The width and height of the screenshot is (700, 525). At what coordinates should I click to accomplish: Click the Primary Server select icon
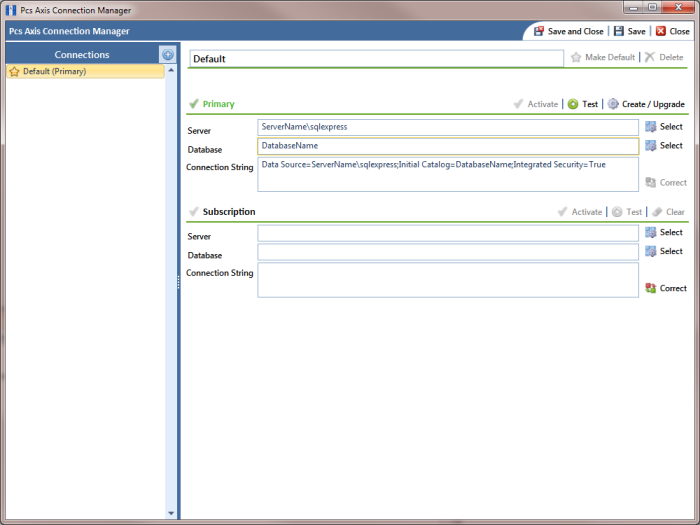click(651, 127)
